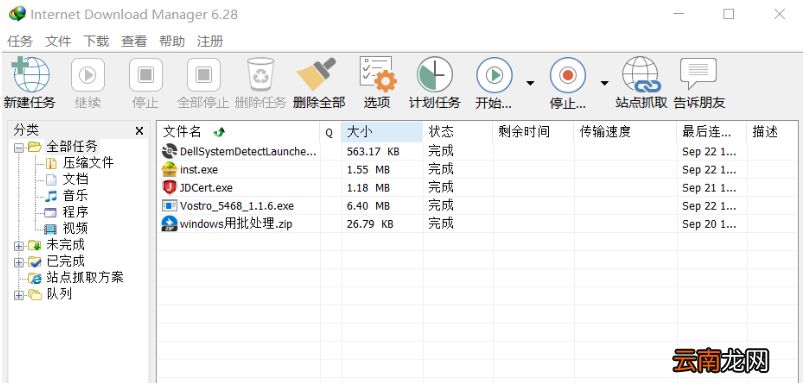The width and height of the screenshot is (806, 389).
Task: Click the inst.exe file icon
Action: (170, 169)
